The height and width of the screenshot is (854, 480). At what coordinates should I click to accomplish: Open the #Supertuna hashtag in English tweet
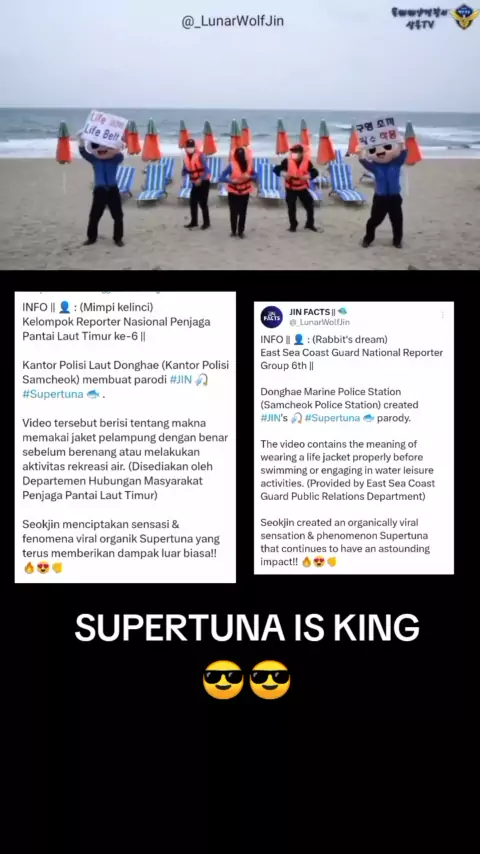coord(332,418)
